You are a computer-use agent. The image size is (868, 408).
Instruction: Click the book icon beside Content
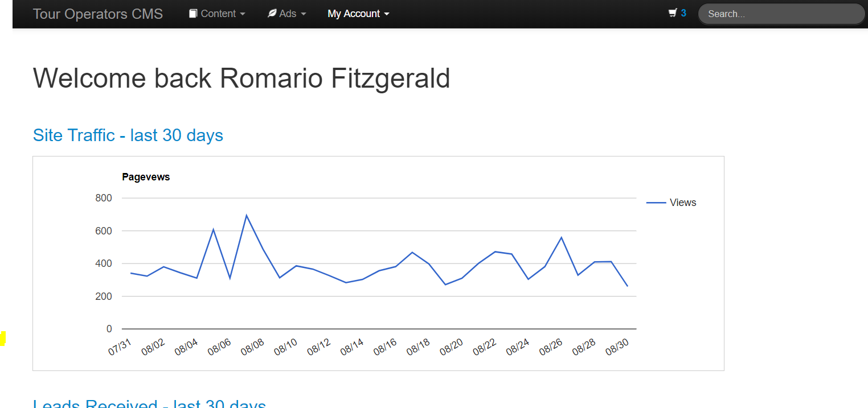pyautogui.click(x=193, y=14)
